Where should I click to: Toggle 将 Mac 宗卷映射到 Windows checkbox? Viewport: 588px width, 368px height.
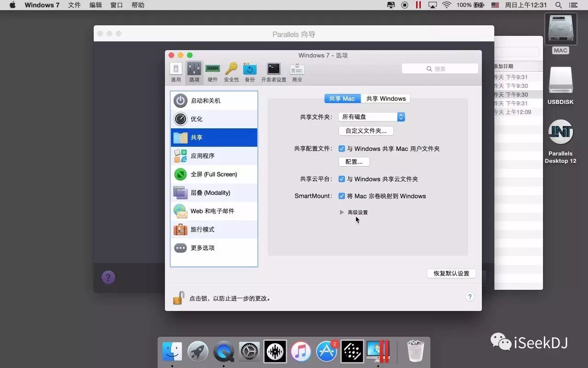(x=342, y=196)
